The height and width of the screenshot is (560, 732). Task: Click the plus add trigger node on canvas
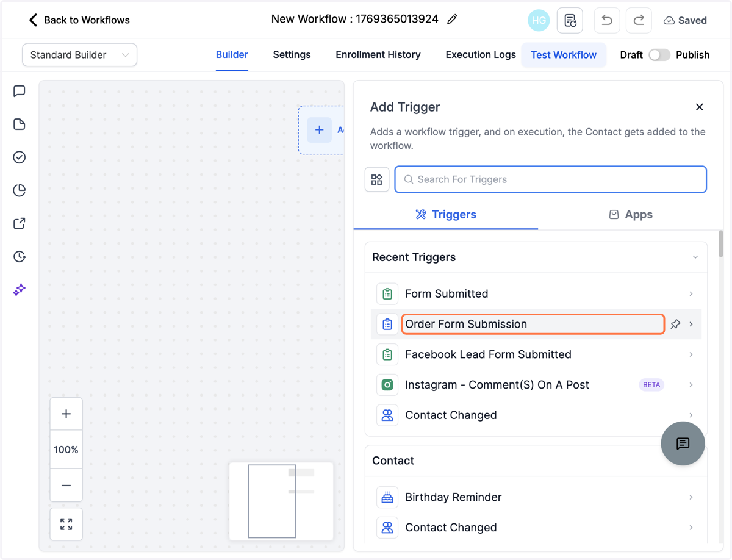click(x=319, y=130)
